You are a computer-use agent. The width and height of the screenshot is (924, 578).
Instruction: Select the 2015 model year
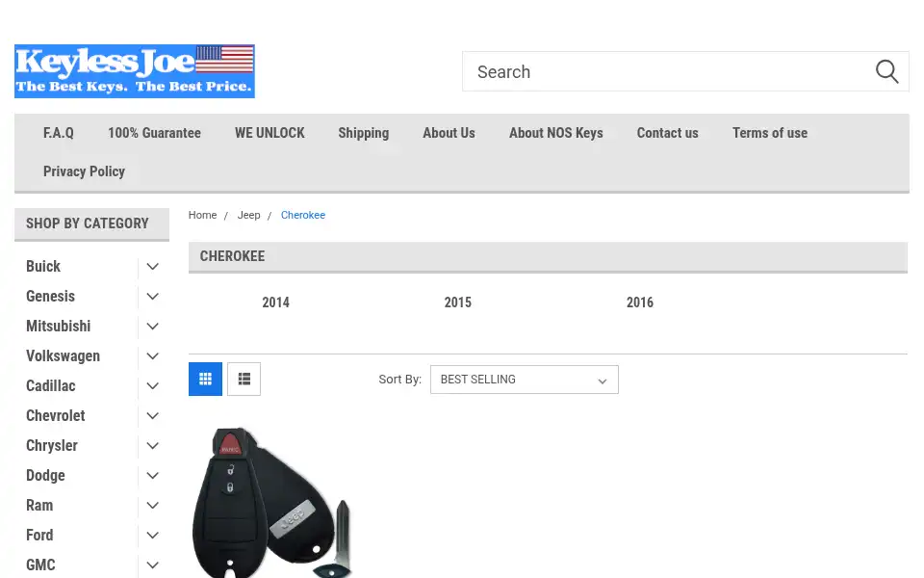(458, 302)
